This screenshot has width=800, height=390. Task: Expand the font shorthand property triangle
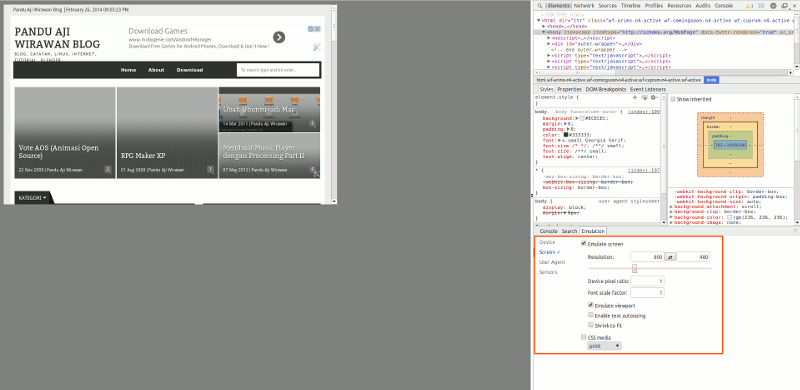click(559, 140)
